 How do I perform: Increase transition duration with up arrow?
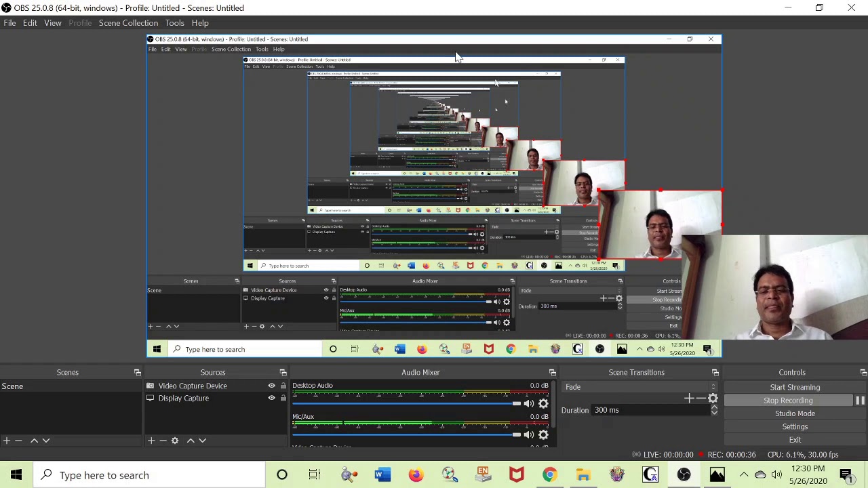coord(714,407)
